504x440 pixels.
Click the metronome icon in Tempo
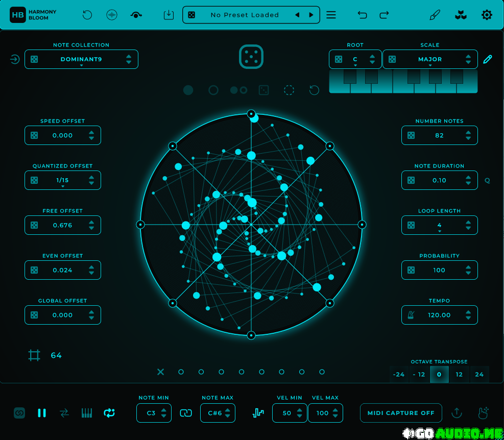pyautogui.click(x=411, y=315)
